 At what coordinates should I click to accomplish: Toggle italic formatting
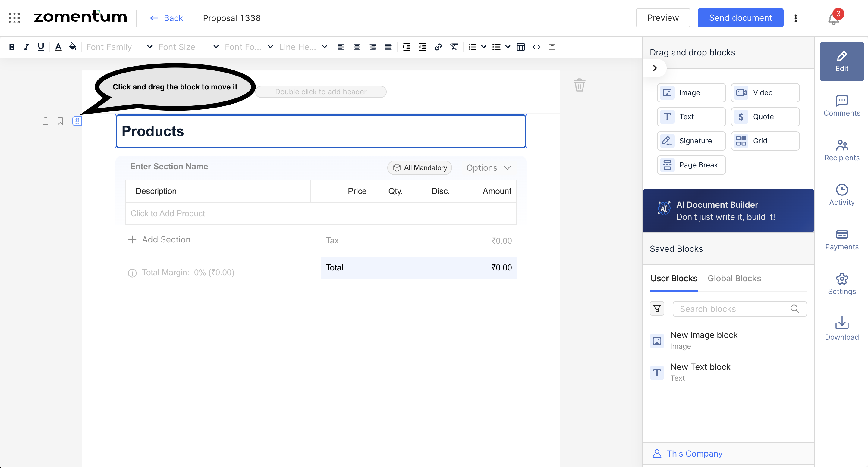pos(26,47)
